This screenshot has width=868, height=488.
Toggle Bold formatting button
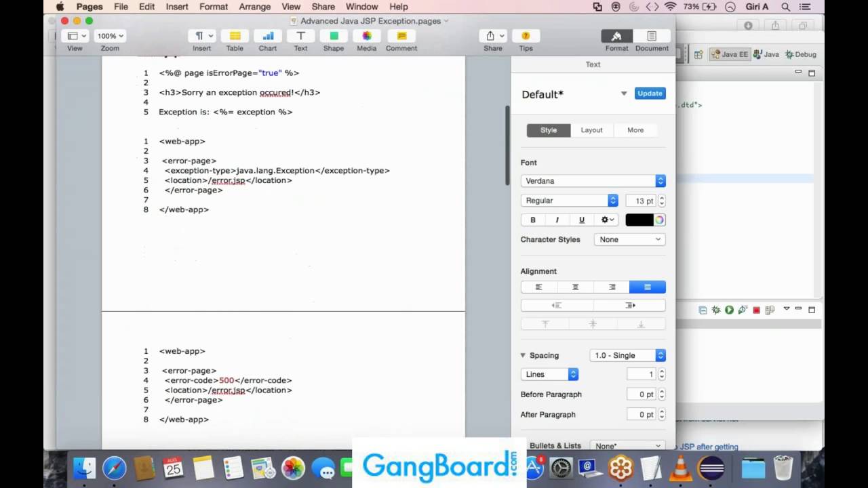point(533,220)
